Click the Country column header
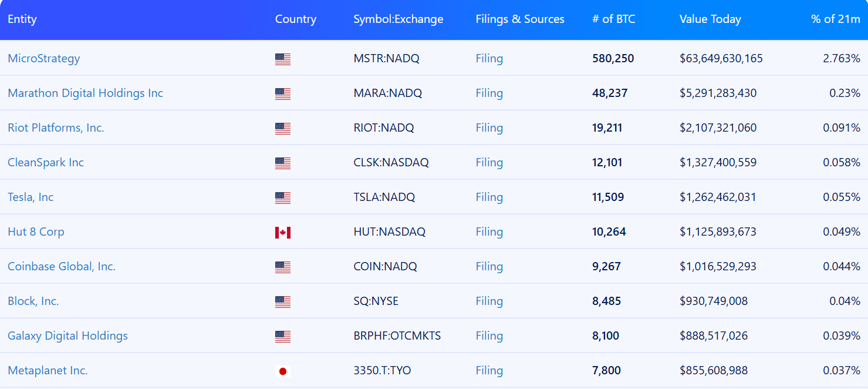The height and width of the screenshot is (389, 868). pos(295,19)
